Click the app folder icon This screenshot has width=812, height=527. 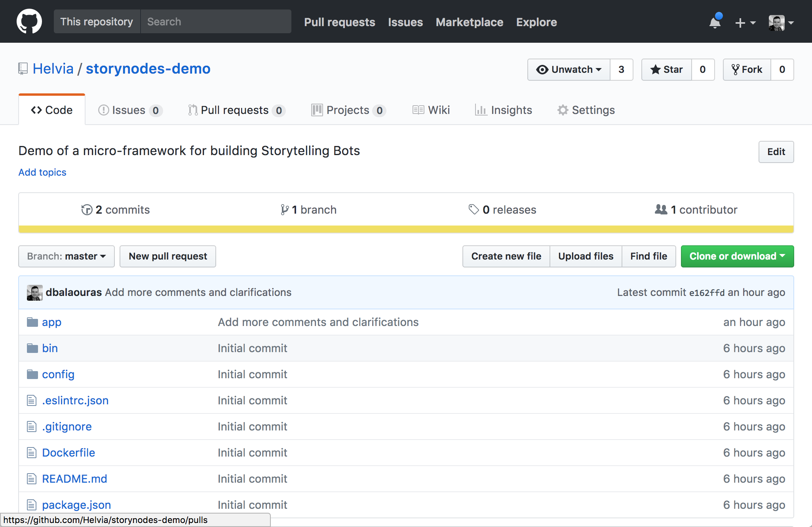[x=32, y=322]
